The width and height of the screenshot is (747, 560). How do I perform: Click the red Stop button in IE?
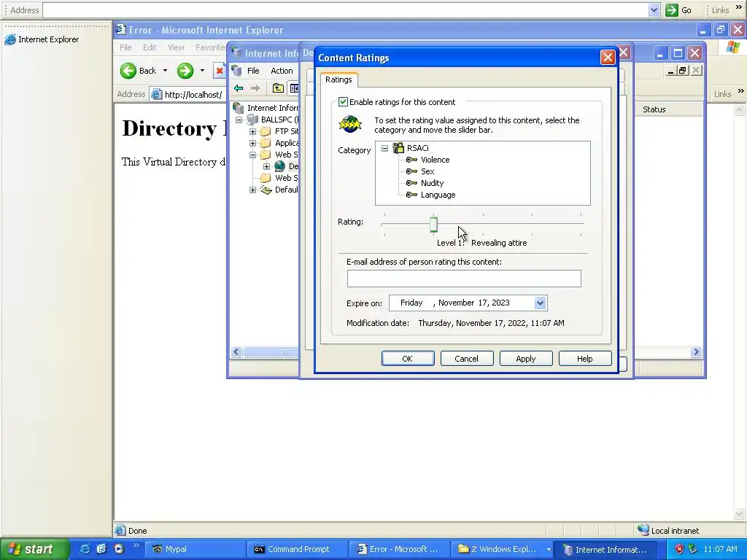pyautogui.click(x=219, y=71)
